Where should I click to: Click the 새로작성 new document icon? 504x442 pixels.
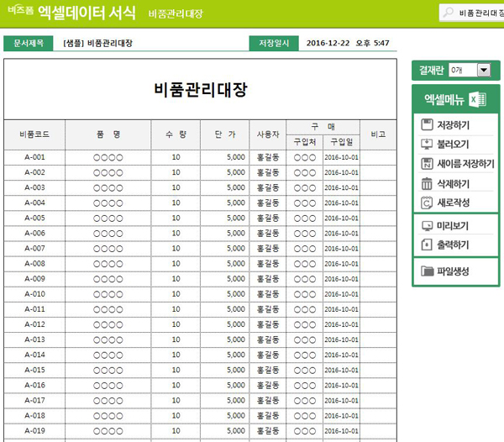[427, 203]
